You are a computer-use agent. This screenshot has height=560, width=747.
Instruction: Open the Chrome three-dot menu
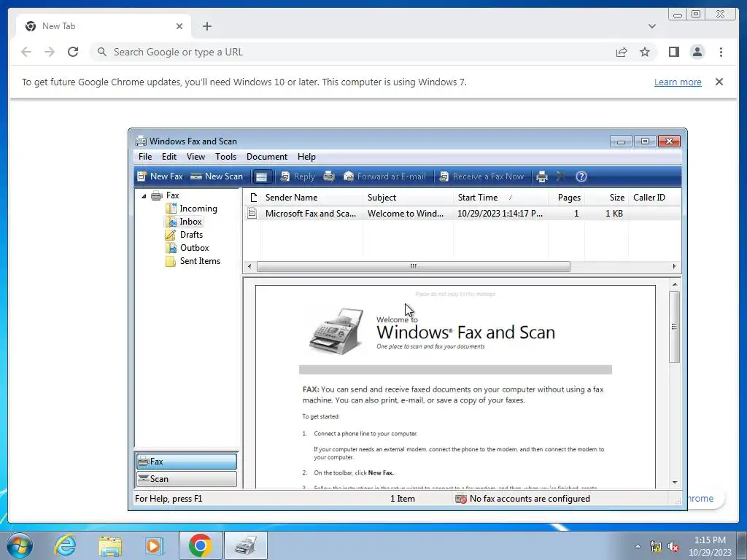click(721, 52)
